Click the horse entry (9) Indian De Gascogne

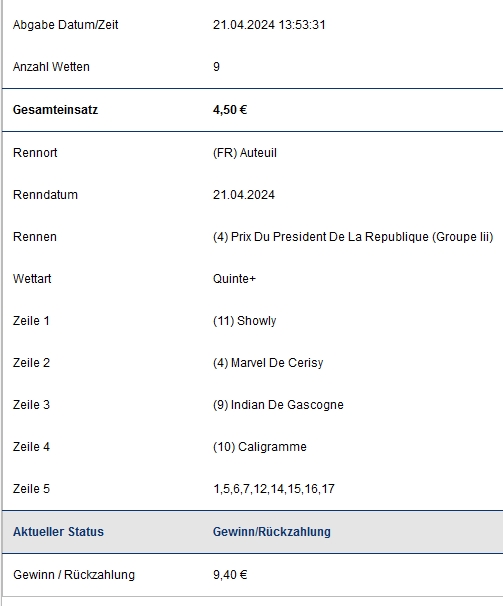point(278,405)
